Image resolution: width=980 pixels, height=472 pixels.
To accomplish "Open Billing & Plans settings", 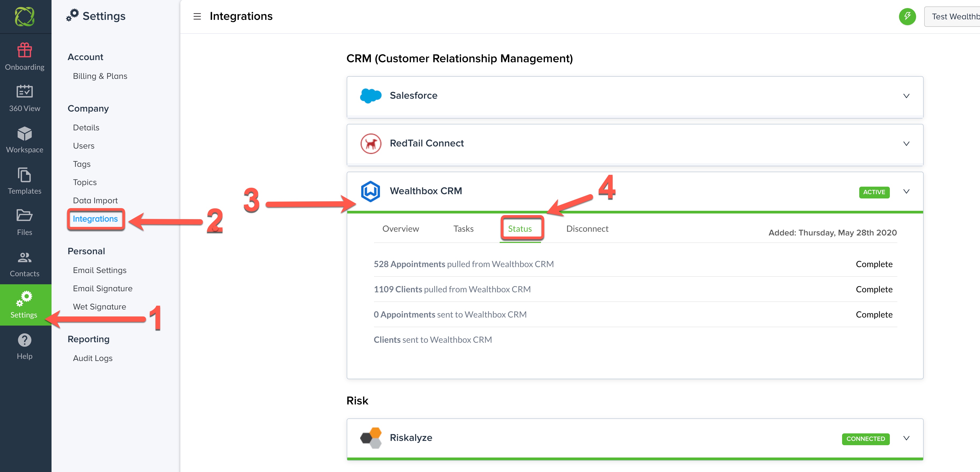I will (x=100, y=76).
